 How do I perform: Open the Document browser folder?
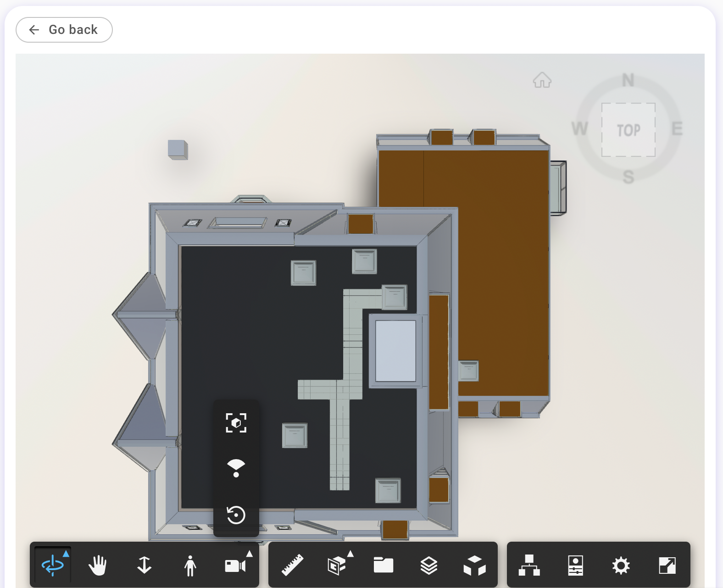click(x=383, y=565)
